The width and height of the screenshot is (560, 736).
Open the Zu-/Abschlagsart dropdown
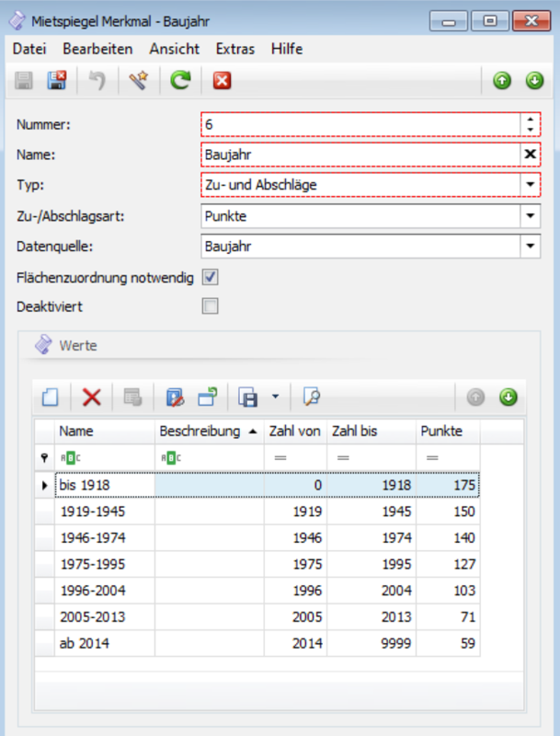530,216
